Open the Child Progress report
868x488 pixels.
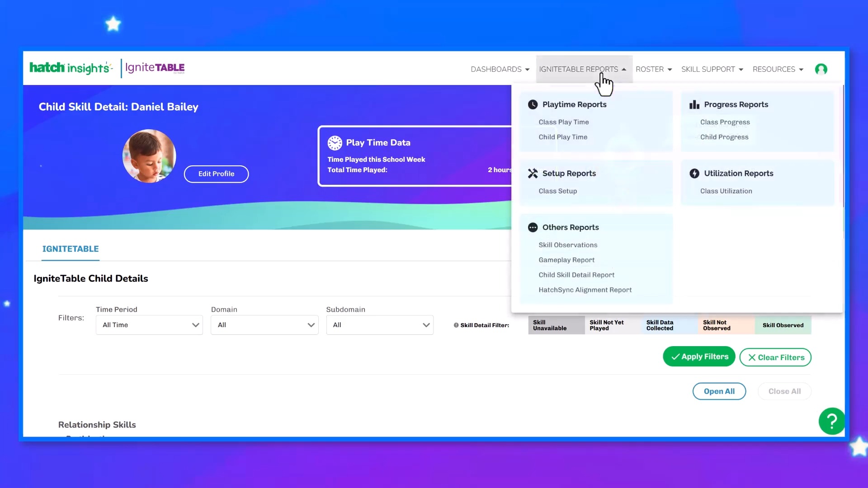(724, 137)
